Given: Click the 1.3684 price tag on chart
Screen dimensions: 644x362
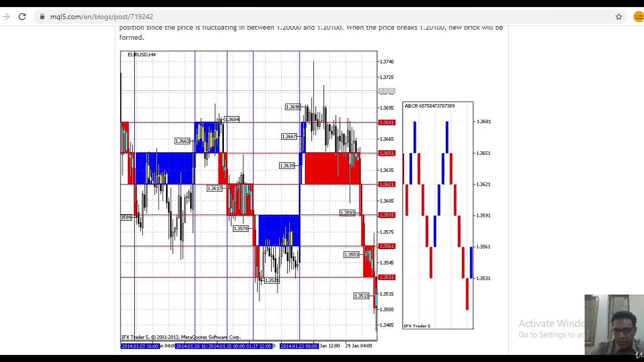Looking at the screenshot, I should click(x=231, y=119).
